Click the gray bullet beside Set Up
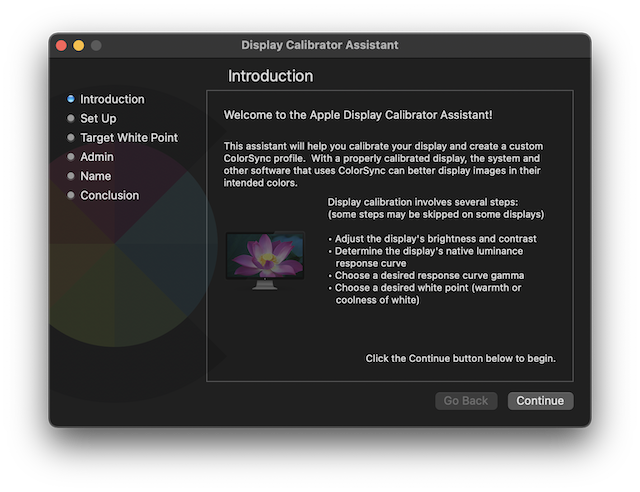 71,118
